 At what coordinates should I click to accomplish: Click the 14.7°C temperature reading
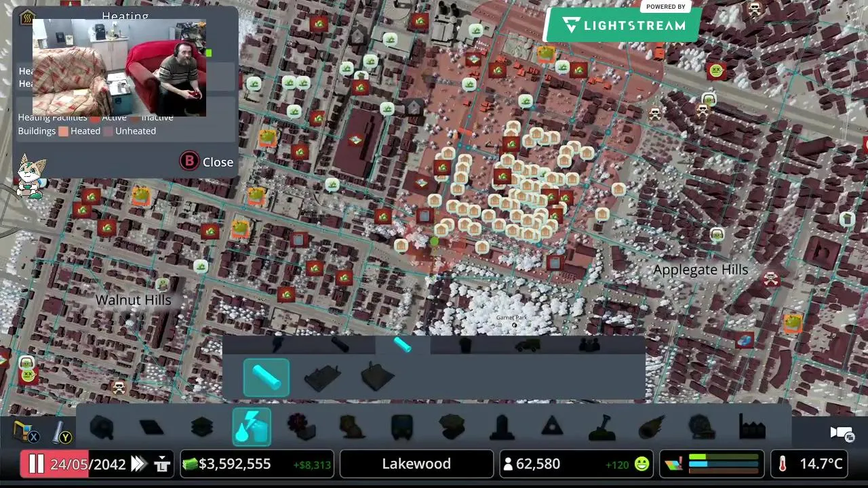point(821,464)
